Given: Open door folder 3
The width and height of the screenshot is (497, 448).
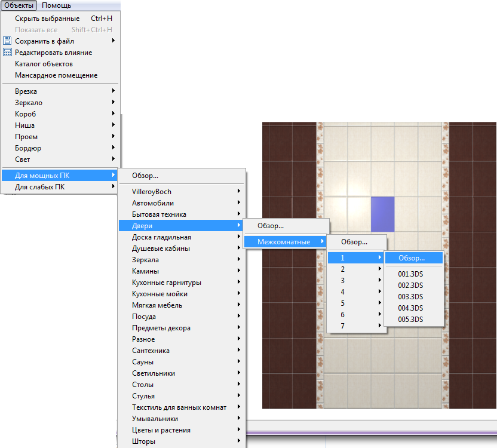Looking at the screenshot, I should tap(355, 281).
